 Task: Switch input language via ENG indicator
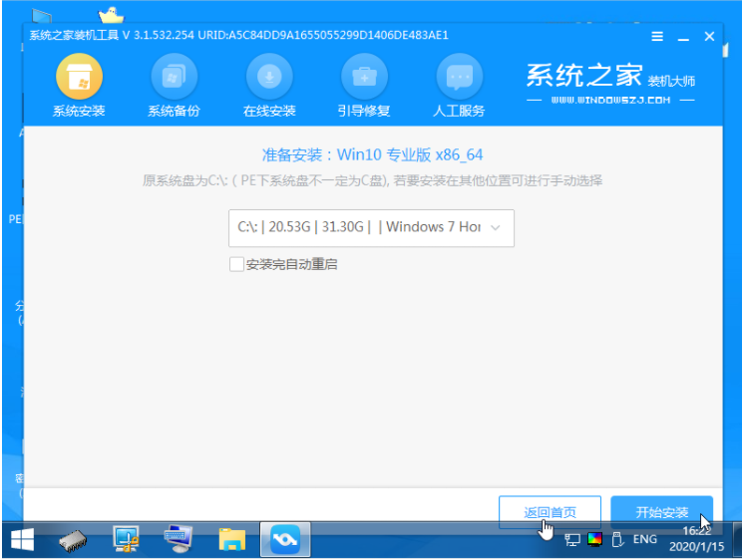click(645, 539)
